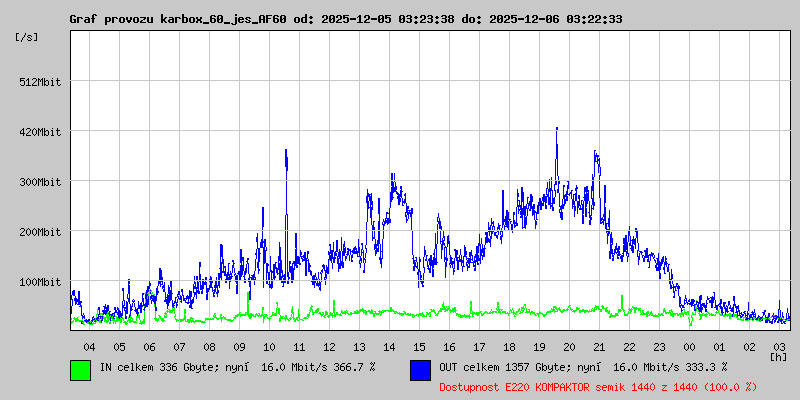
Task: Select hour 23 on the time axis
Action: click(659, 346)
